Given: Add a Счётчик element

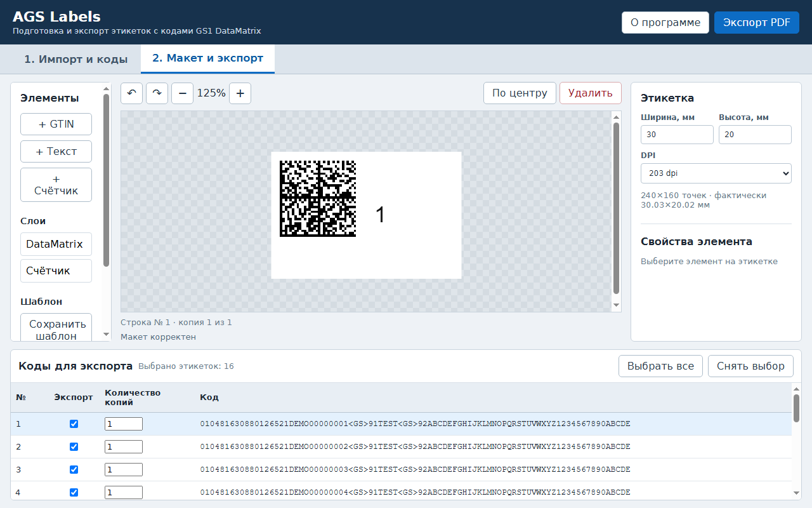Looking at the screenshot, I should (56, 185).
